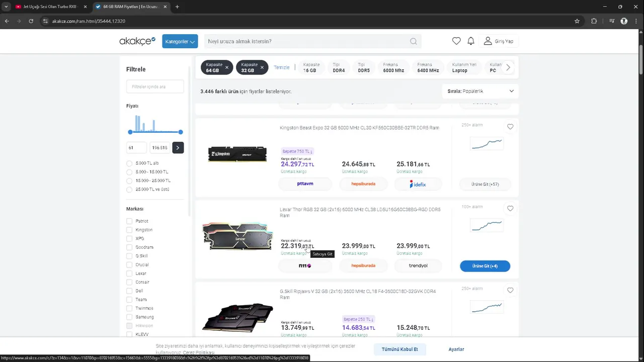Open browser extensions puzzle icon
Screen dimensions: 644x362
[594, 21]
